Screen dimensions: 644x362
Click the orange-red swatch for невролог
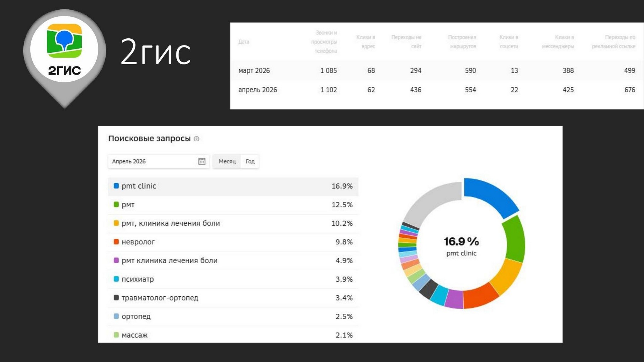pyautogui.click(x=116, y=242)
